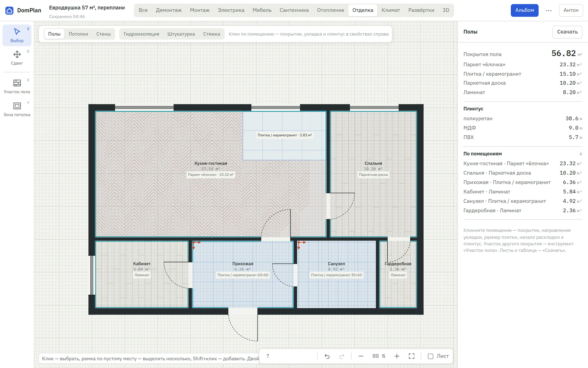The width and height of the screenshot is (588, 368).
Task: Select list row Кабинет · Ламинат
Action: [x=523, y=192]
